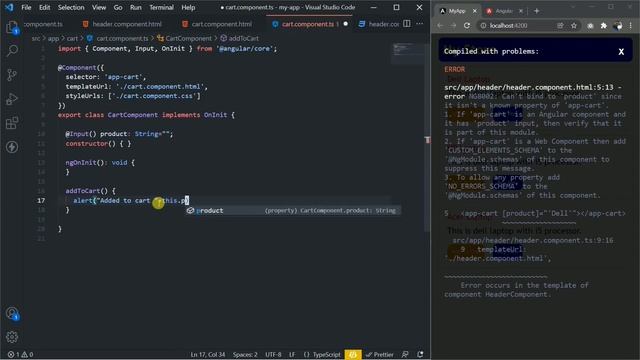Click the yellow status bar icon
The width and height of the screenshot is (640, 360).
pyautogui.click(x=353, y=355)
